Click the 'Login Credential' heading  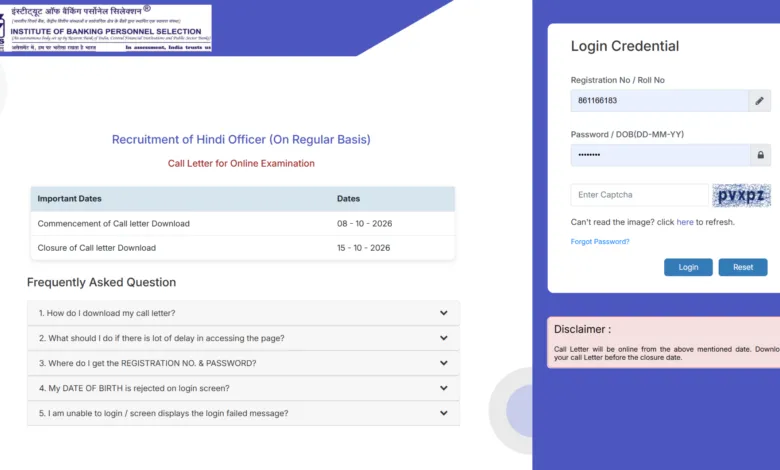(624, 46)
